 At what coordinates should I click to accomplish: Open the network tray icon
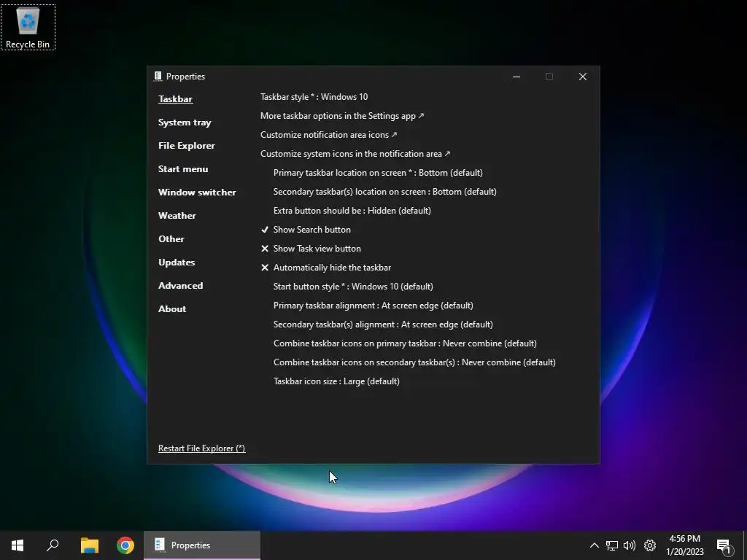tap(612, 545)
